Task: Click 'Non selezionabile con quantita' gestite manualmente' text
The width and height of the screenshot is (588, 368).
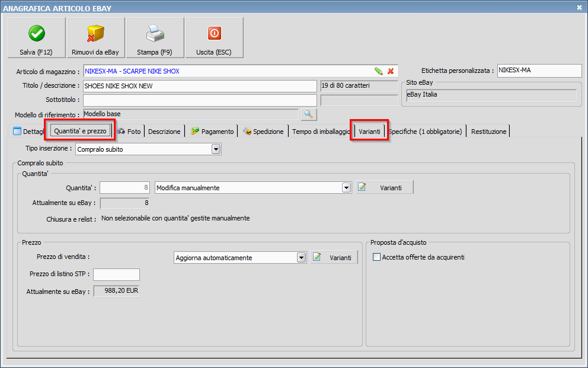Action: pyautogui.click(x=175, y=218)
